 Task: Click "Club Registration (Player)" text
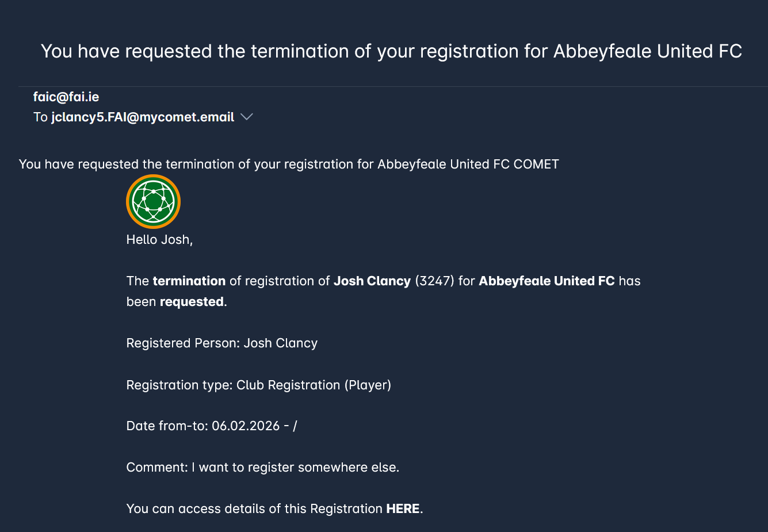(314, 385)
